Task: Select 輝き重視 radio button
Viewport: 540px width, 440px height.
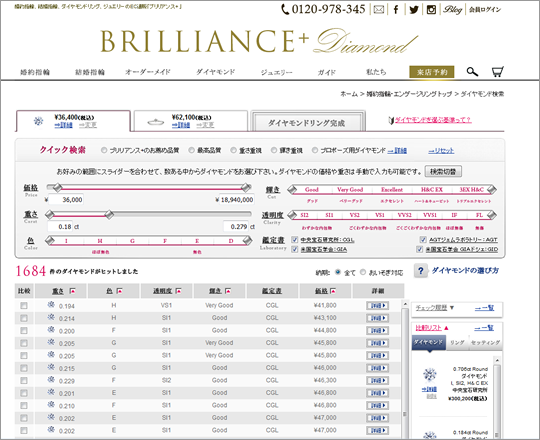Action: point(274,150)
